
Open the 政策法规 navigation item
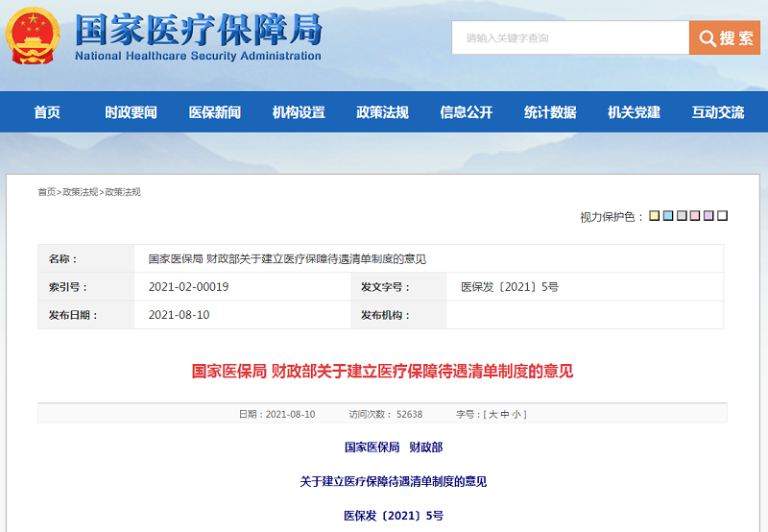[382, 112]
